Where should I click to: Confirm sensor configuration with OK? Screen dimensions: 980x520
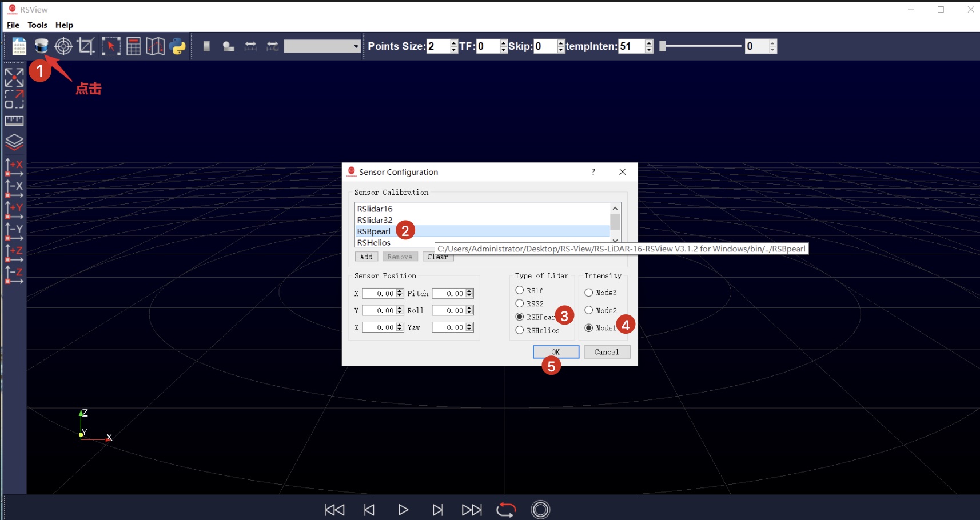click(556, 352)
